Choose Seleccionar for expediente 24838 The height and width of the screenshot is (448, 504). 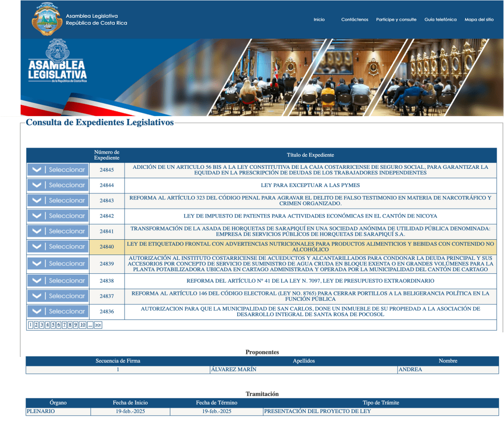tap(66, 281)
